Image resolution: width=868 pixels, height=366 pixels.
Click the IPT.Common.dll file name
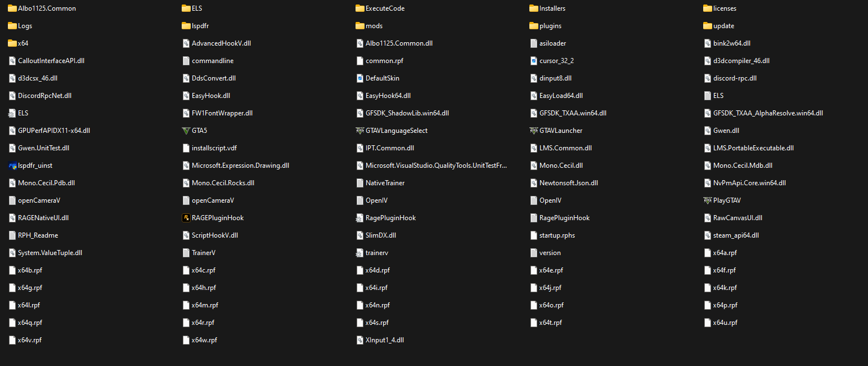390,148
